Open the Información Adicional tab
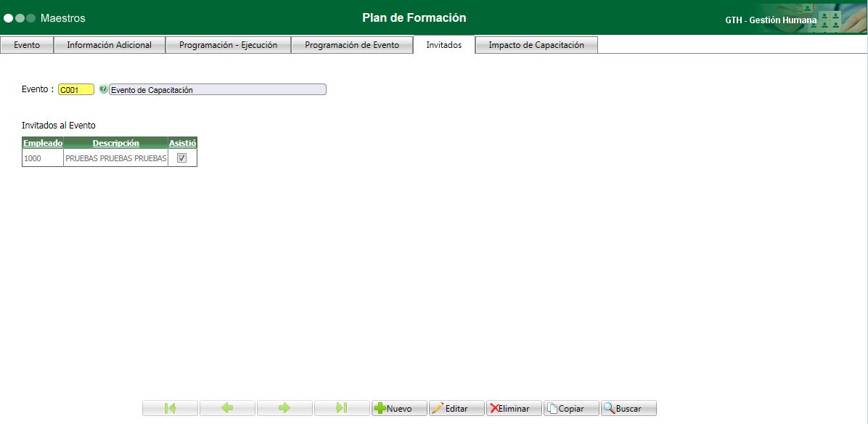 click(110, 46)
